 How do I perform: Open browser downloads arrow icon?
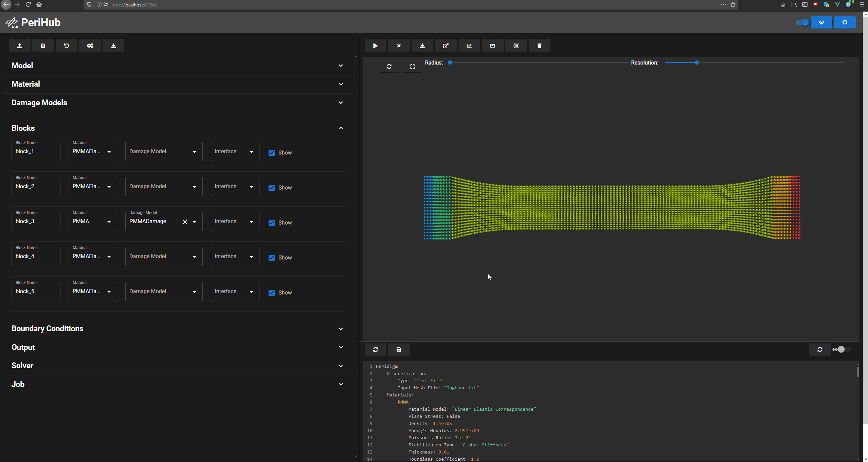point(783,4)
